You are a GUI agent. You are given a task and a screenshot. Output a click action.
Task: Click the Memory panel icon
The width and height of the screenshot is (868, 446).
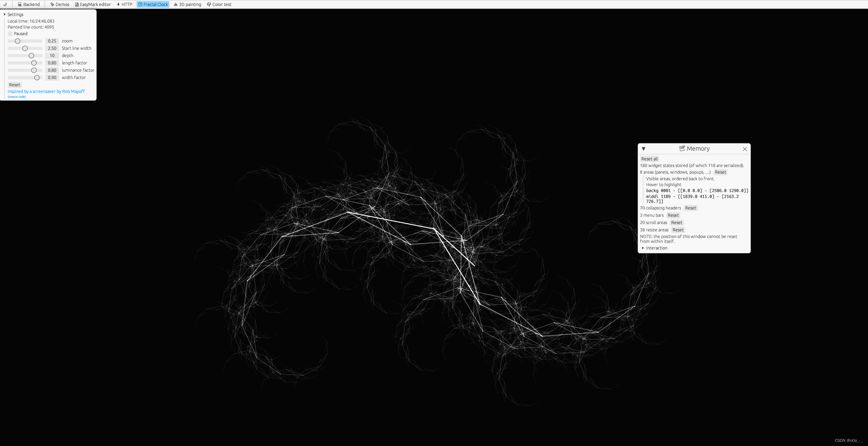tap(682, 149)
